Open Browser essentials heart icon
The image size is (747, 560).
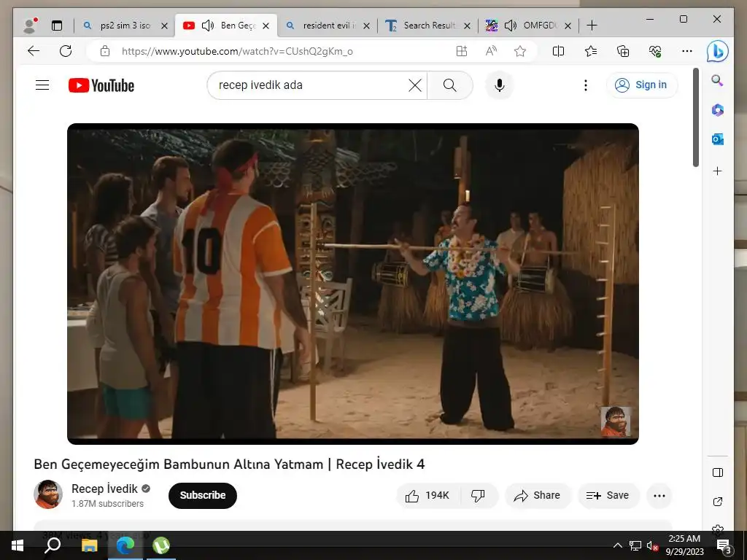pyautogui.click(x=655, y=51)
